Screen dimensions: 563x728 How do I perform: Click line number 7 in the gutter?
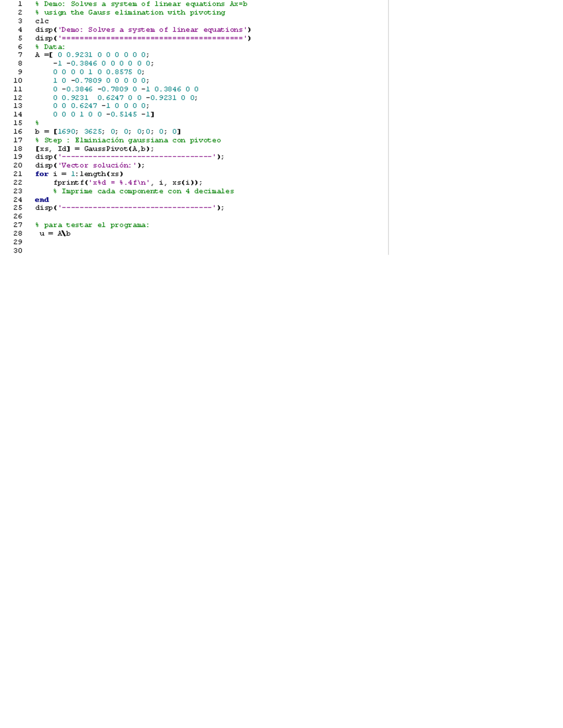(x=20, y=55)
